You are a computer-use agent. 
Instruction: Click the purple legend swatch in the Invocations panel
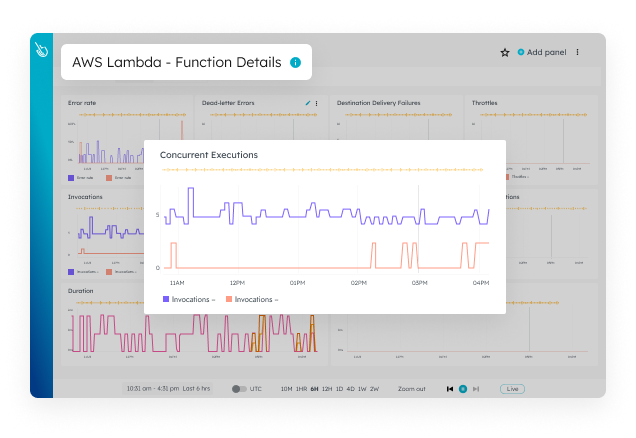[x=71, y=272]
